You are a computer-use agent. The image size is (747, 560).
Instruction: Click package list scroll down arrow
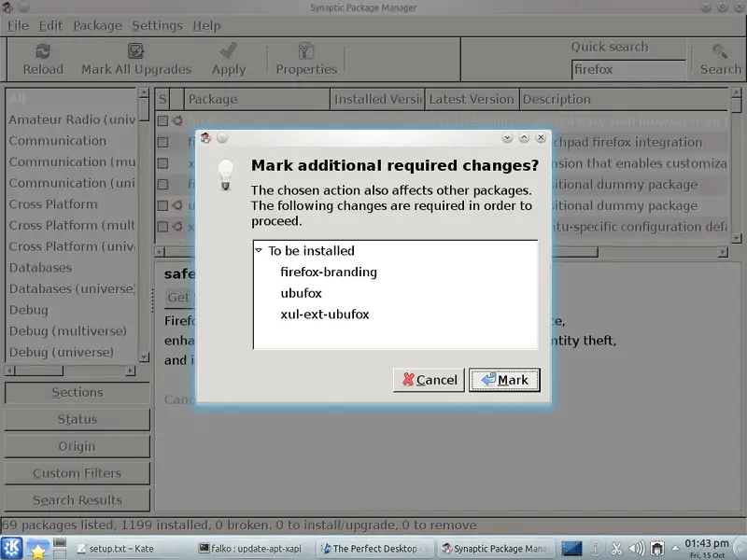coord(736,238)
